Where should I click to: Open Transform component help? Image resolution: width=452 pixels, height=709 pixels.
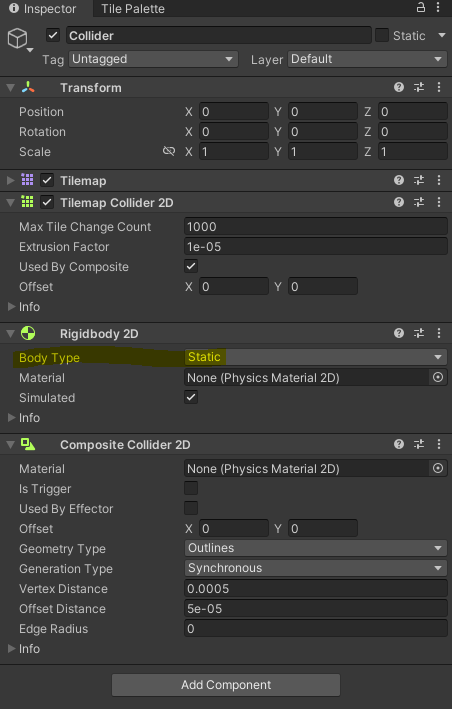pyautogui.click(x=399, y=87)
